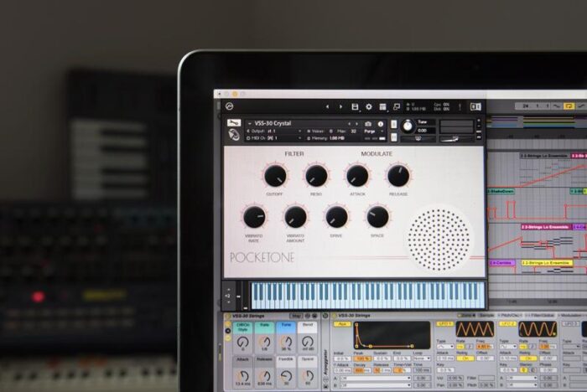587x392 pixels.
Task: Click the Tune knob in Kontakt header
Action: point(408,126)
